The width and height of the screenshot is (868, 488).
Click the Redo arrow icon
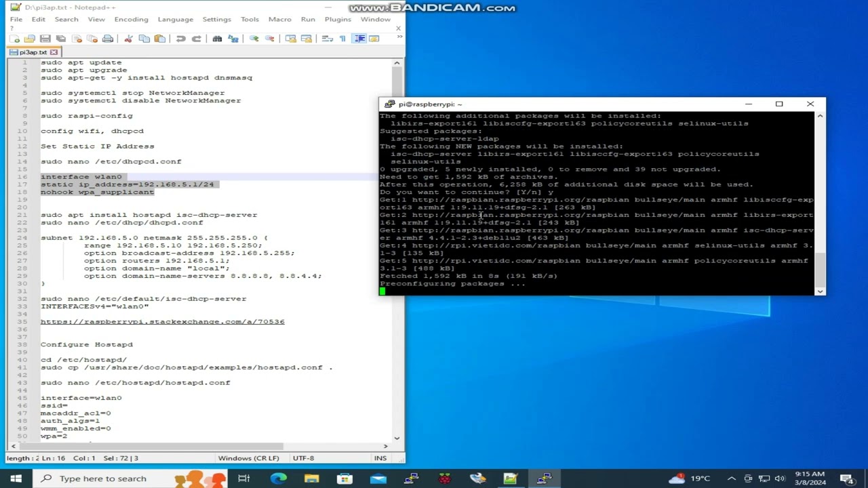(197, 39)
